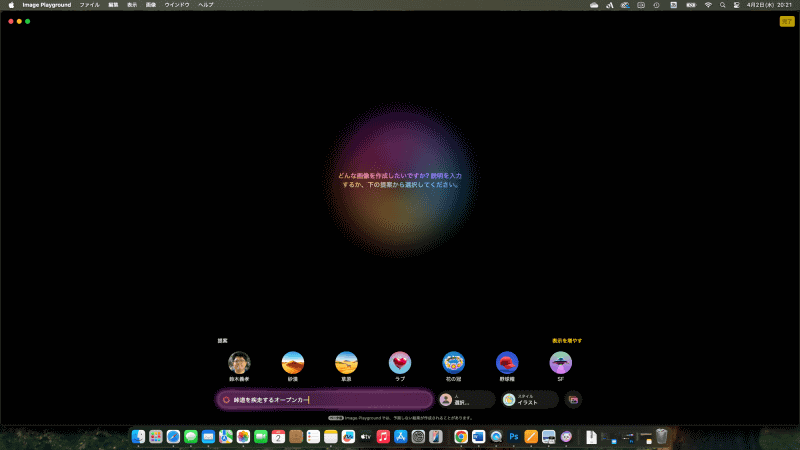
Task: Open FaceTime from the Dock
Action: (261, 437)
